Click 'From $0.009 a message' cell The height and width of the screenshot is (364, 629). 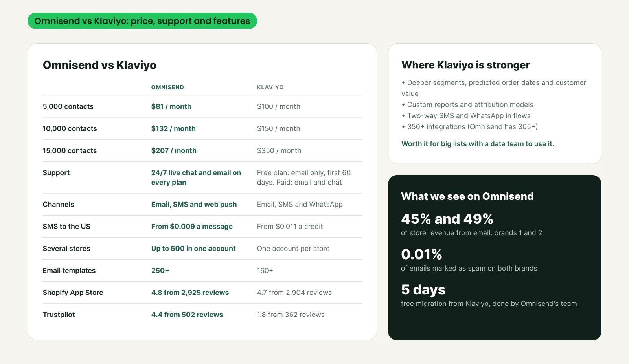192,226
